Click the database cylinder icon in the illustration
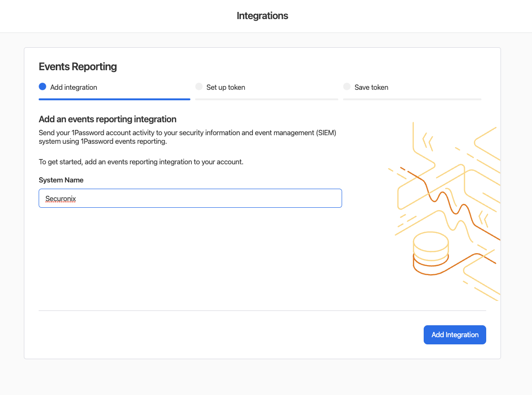This screenshot has width=532, height=395. (430, 253)
